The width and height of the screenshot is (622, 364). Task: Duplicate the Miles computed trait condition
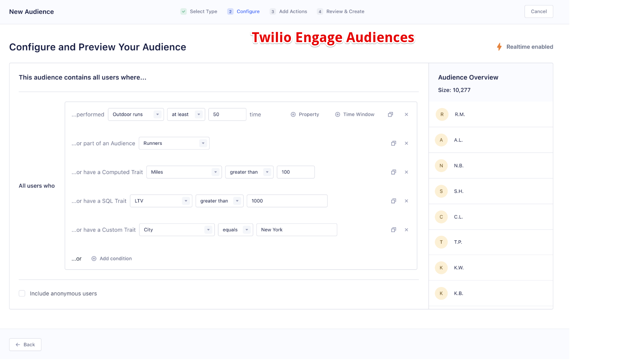click(394, 172)
